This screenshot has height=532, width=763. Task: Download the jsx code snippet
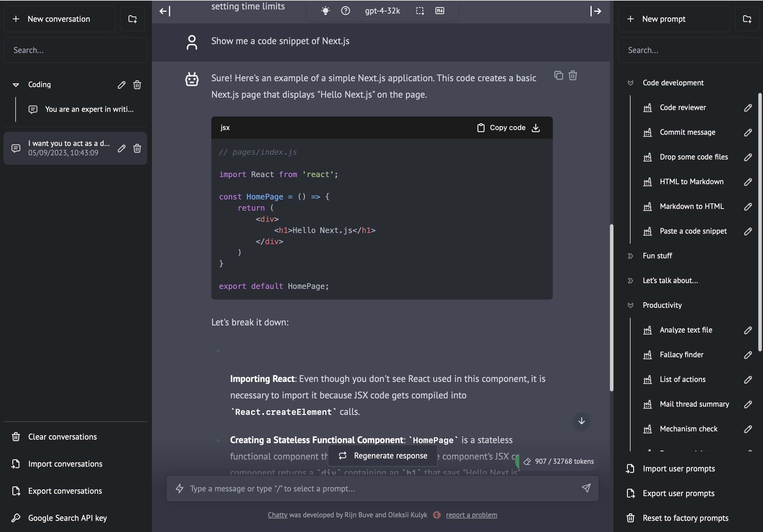(536, 128)
